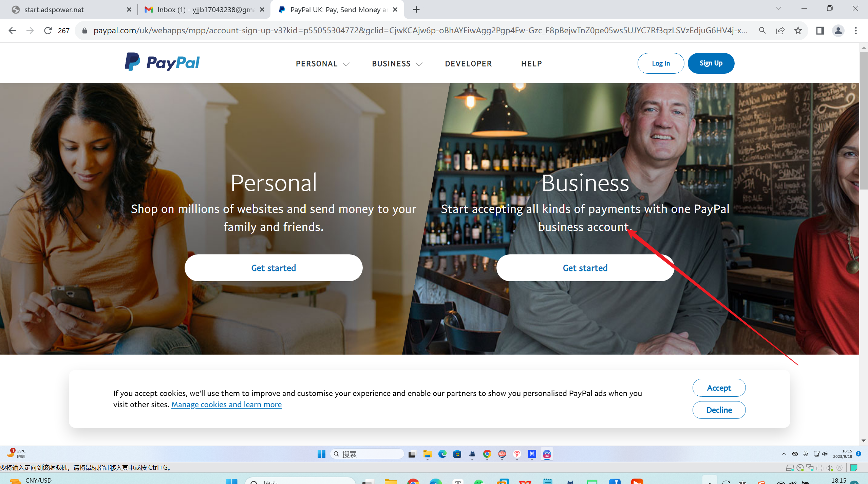The image size is (868, 484).
Task: Bookmark this page via the star icon
Action: coord(798,31)
